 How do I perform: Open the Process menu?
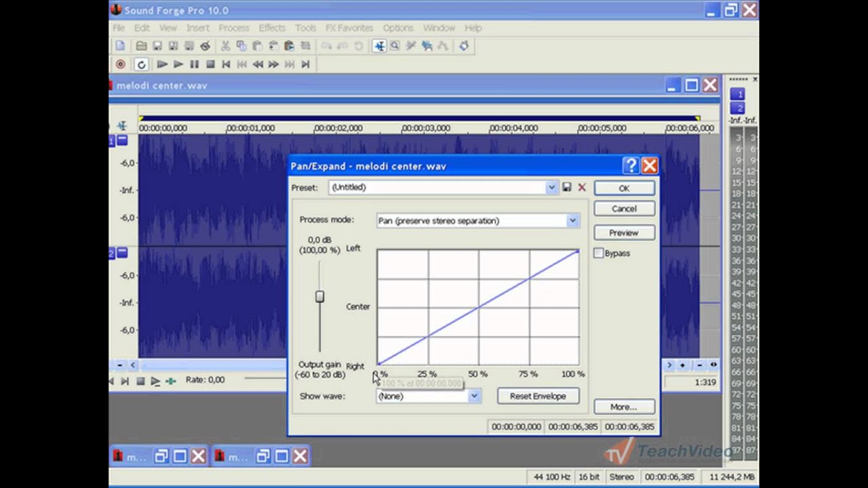pos(234,28)
